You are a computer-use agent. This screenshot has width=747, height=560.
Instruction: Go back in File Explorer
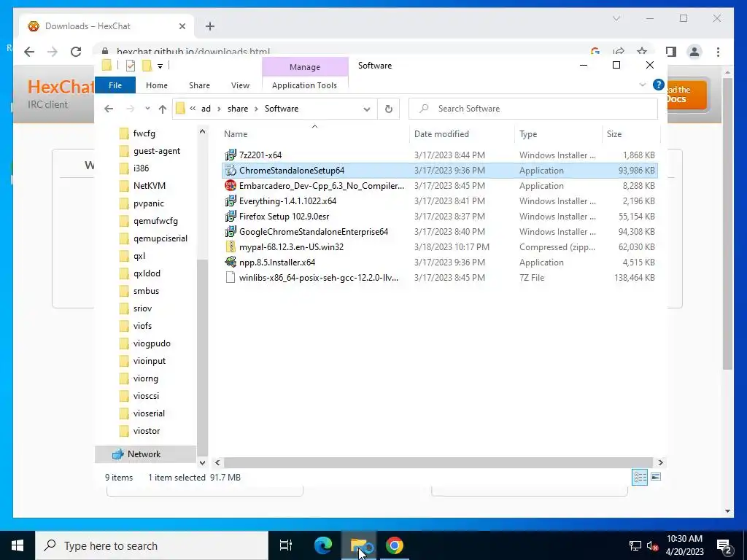109,109
